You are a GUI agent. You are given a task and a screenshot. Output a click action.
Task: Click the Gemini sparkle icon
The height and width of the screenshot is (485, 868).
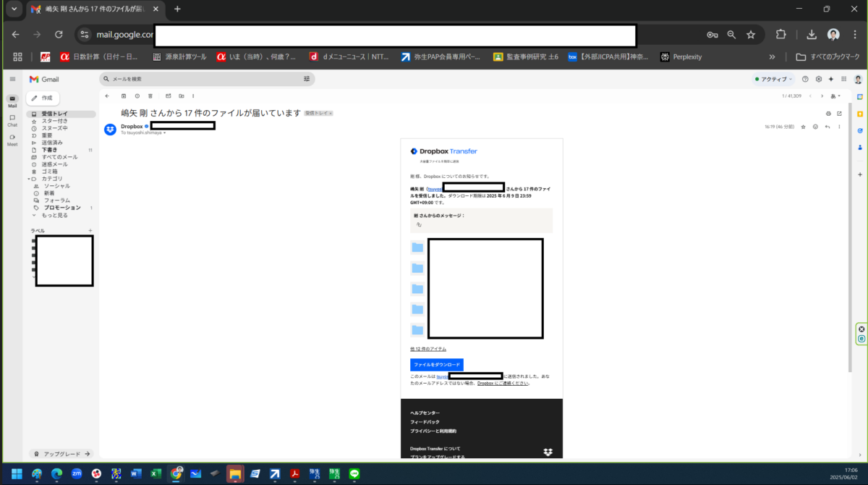coord(830,79)
